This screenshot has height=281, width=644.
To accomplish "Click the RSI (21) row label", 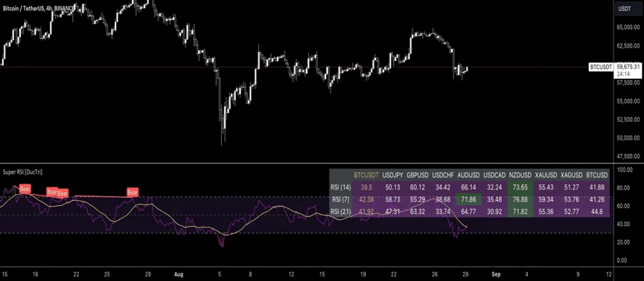I will click(341, 212).
